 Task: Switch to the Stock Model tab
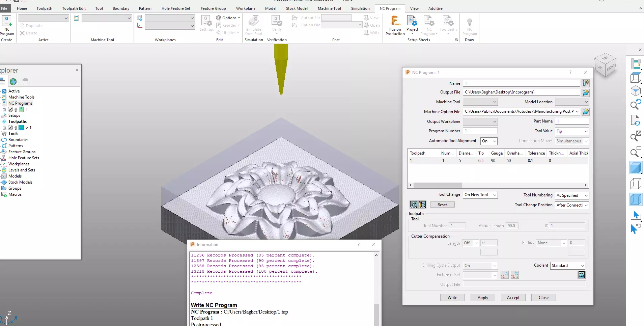click(x=297, y=8)
